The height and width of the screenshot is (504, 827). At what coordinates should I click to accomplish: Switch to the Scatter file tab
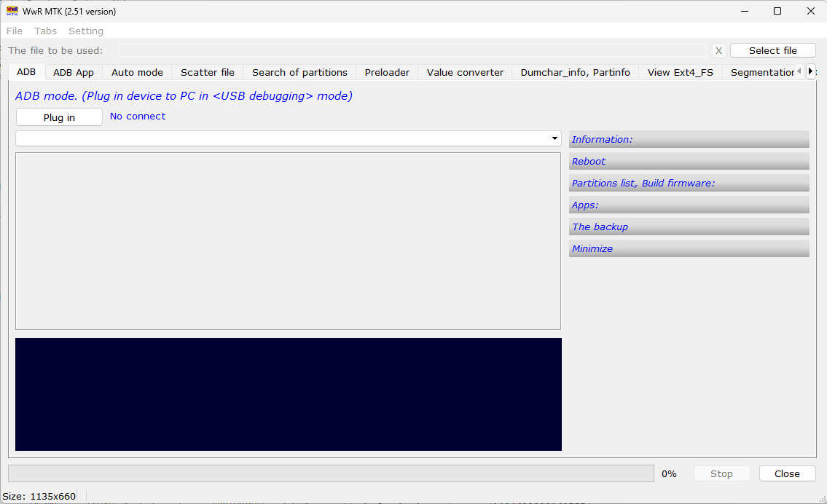click(207, 72)
